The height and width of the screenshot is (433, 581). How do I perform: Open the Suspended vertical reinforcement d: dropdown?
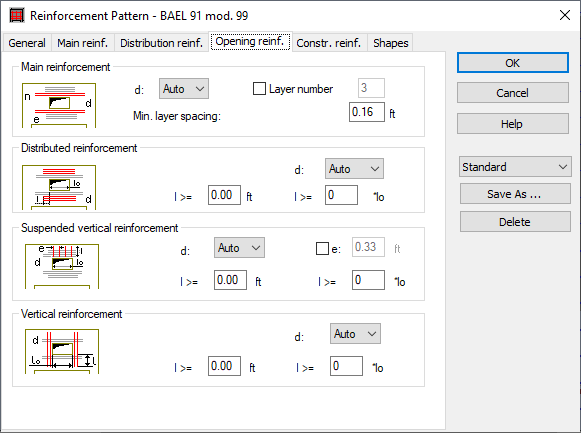tap(239, 247)
